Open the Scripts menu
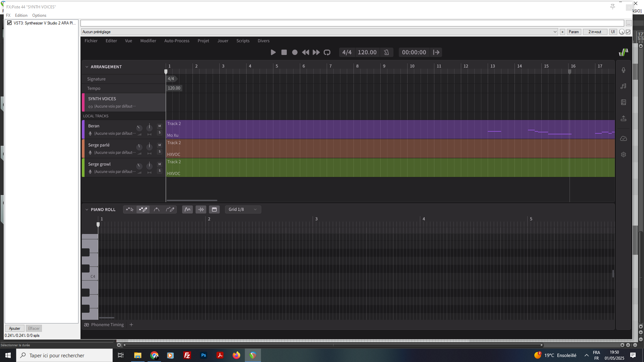644x362 pixels. 243,41
